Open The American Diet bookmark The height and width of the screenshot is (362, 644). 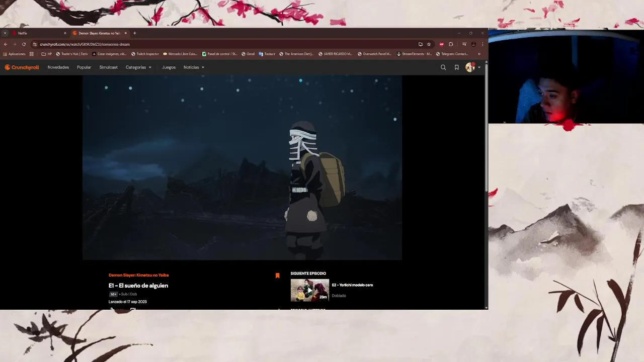(296, 54)
